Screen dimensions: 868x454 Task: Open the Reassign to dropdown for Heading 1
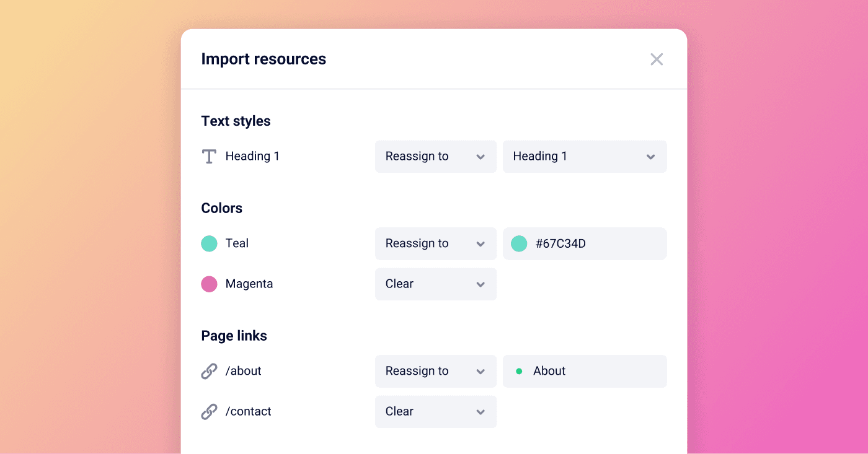[x=435, y=156]
